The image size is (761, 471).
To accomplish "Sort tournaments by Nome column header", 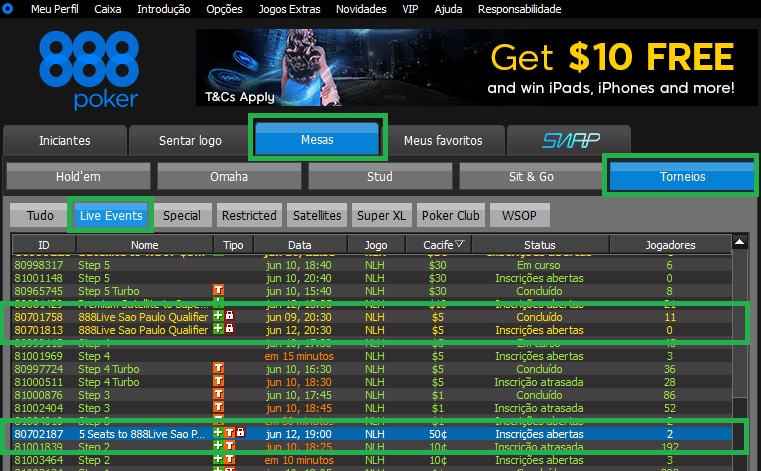I will pos(145,245).
